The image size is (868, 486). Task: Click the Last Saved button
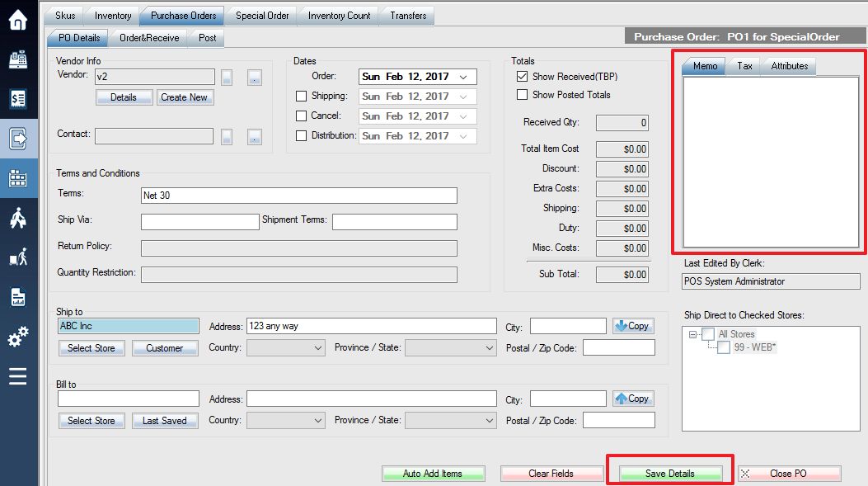(x=164, y=421)
